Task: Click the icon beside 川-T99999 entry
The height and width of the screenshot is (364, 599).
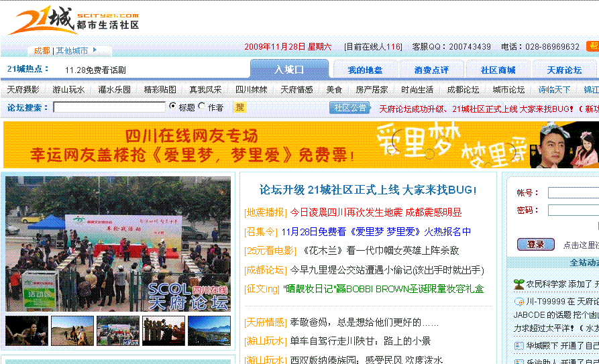Action: click(519, 302)
